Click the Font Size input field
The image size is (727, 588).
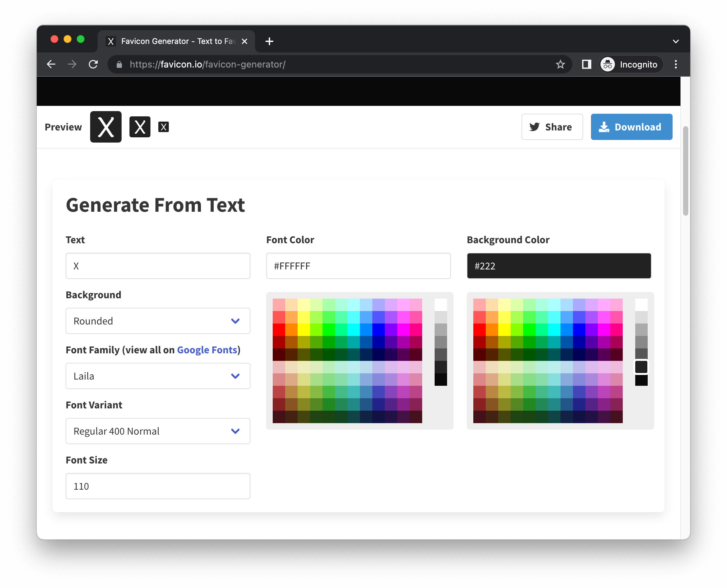158,486
